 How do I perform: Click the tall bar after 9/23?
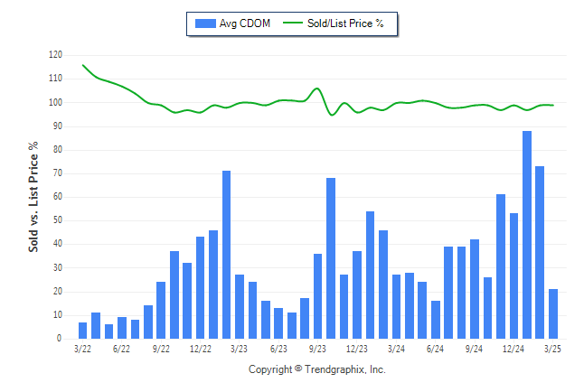click(331, 258)
